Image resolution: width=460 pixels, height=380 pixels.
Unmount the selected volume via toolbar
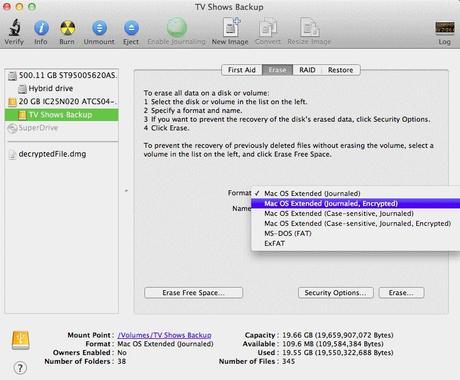coord(99,28)
